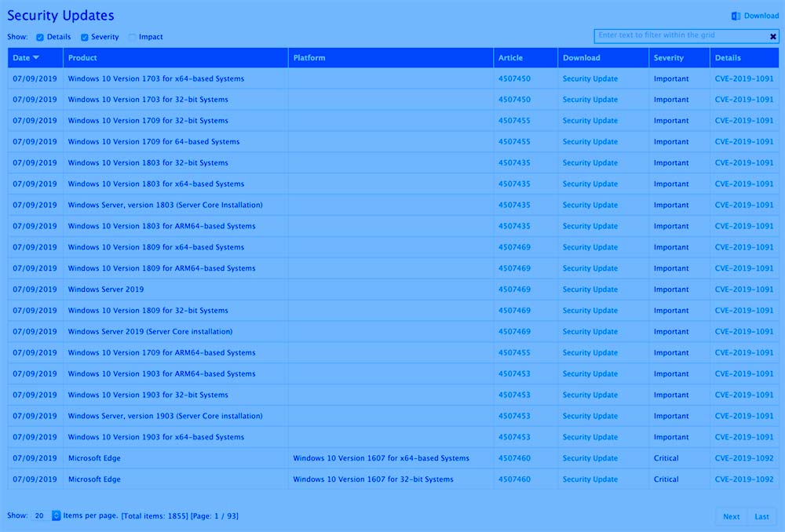
Task: Select the "Windows Server 2019" product cell
Action: [106, 290]
